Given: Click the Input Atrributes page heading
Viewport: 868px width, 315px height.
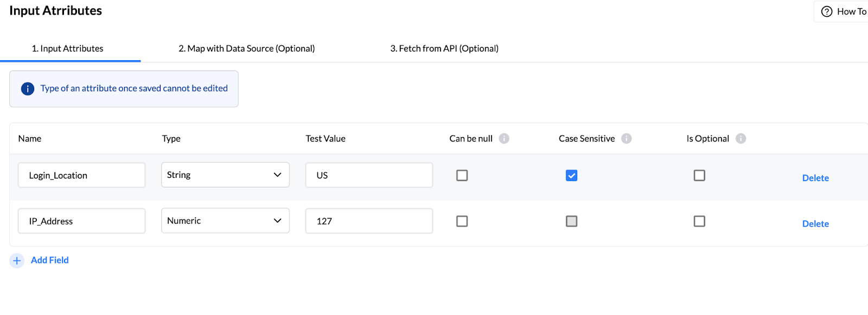Looking at the screenshot, I should tap(56, 11).
